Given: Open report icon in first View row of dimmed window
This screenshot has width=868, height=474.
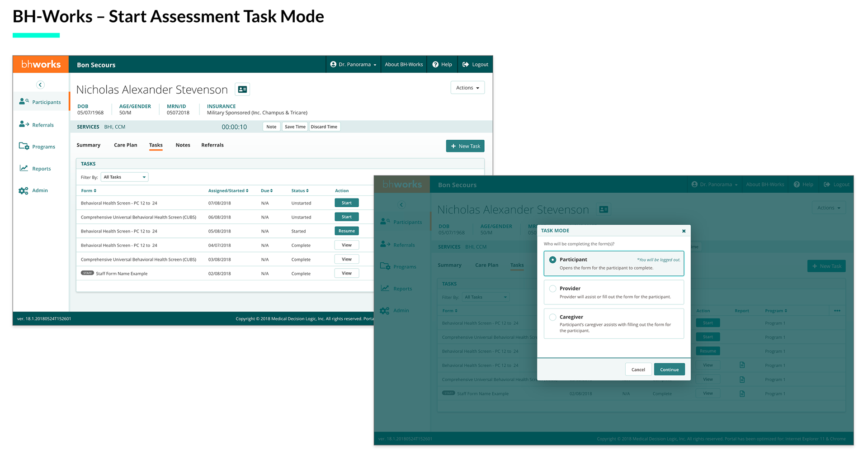Looking at the screenshot, I should pos(742,365).
